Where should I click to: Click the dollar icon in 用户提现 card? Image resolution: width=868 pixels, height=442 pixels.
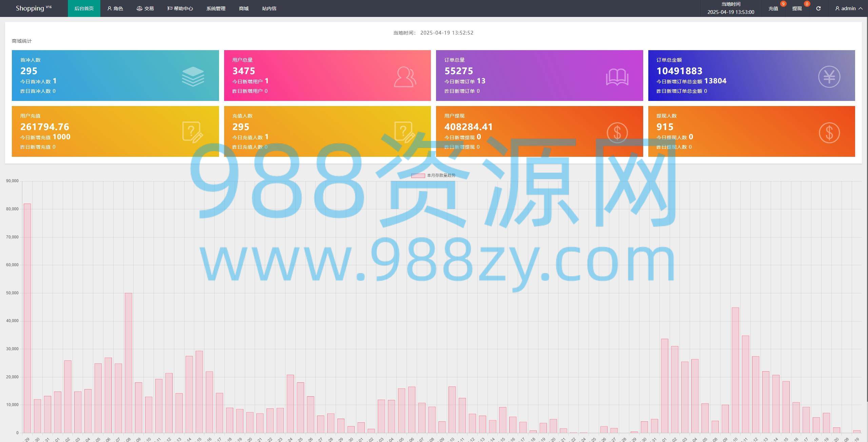tap(617, 132)
